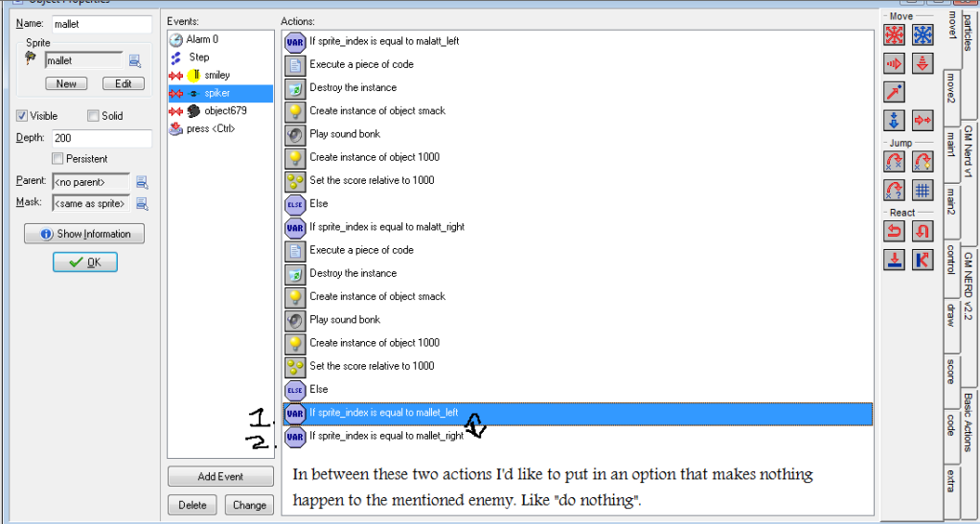Image resolution: width=980 pixels, height=524 pixels.
Task: Click the Name field containing mallet
Action: coord(102,24)
